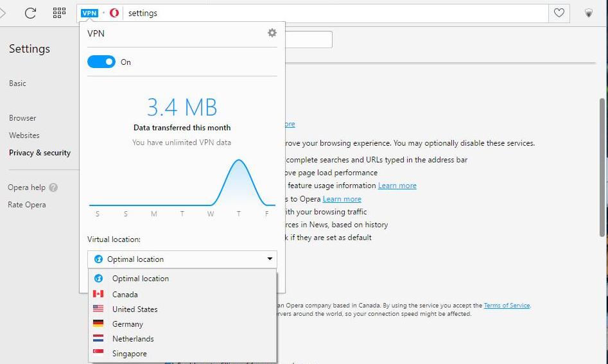The image size is (608, 364).
Task: Click the 'Data transferred this month' label
Action: [182, 128]
